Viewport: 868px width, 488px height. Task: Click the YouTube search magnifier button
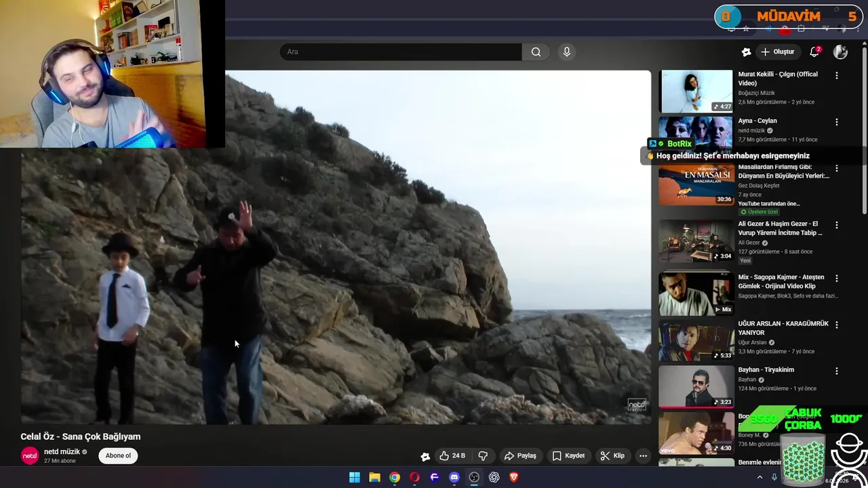point(536,52)
